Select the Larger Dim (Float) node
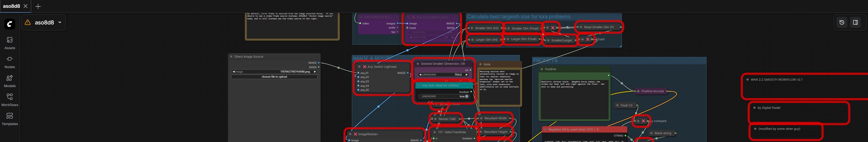The width and height of the screenshot is (868, 142). click(x=522, y=39)
